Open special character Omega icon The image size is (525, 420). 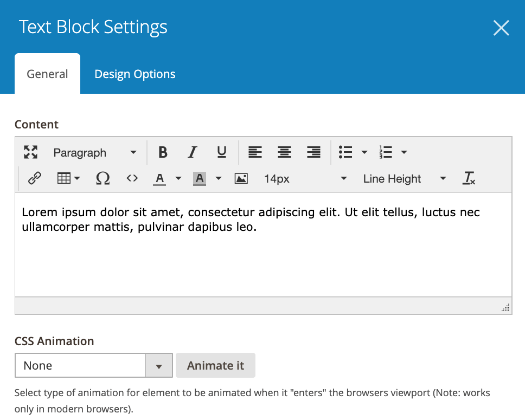(x=103, y=178)
